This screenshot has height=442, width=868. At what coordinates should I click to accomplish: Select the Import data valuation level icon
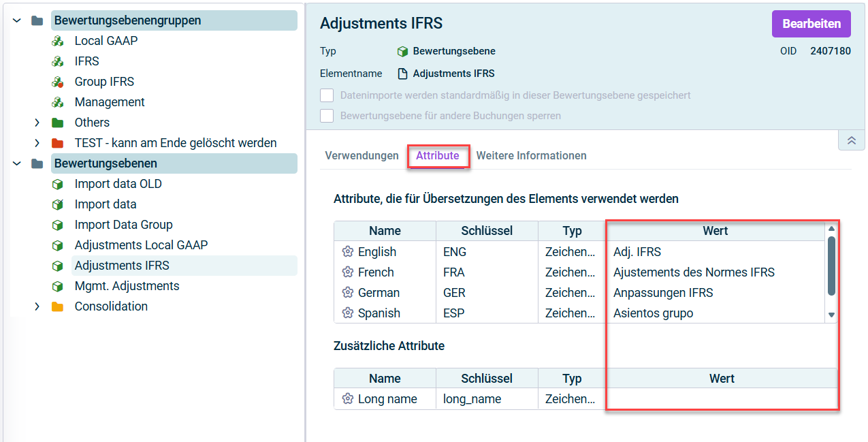pos(58,204)
